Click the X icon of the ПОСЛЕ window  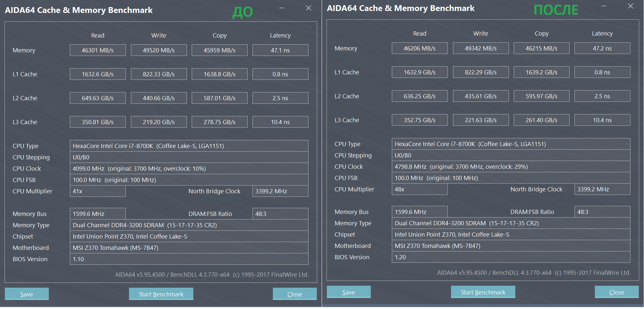(630, 6)
